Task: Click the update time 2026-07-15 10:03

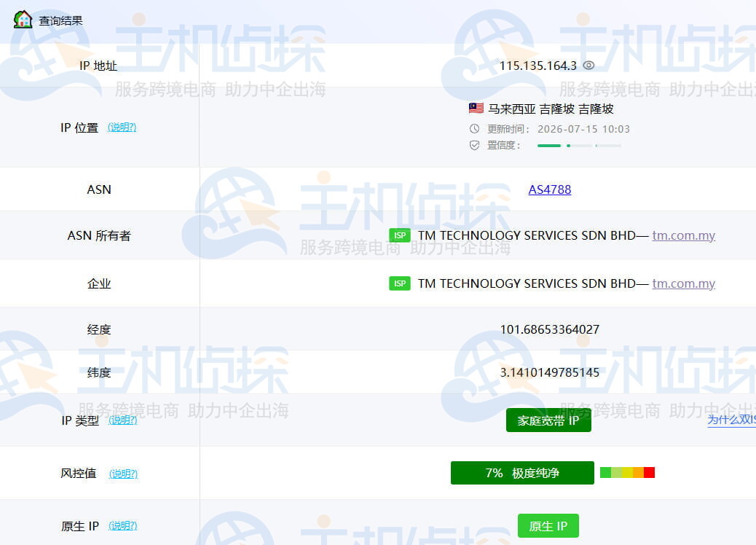Action: click(x=583, y=129)
